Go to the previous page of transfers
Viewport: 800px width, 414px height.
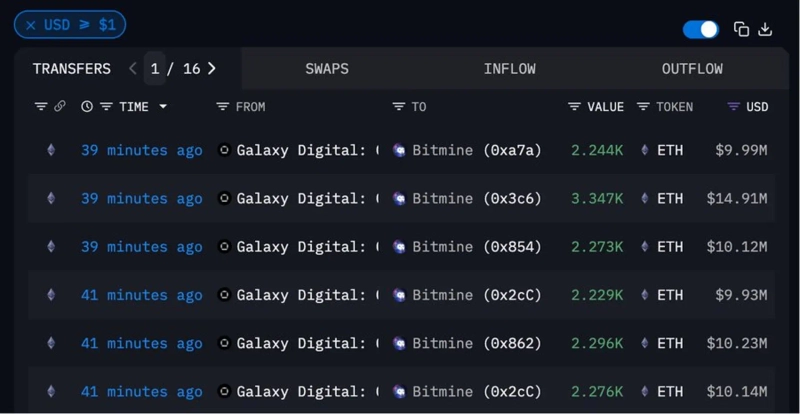click(133, 69)
